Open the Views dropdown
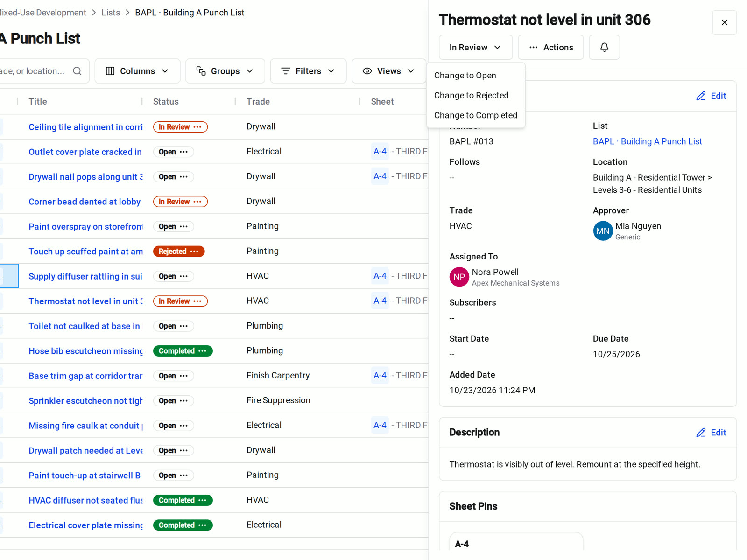This screenshot has width=747, height=560. point(388,71)
